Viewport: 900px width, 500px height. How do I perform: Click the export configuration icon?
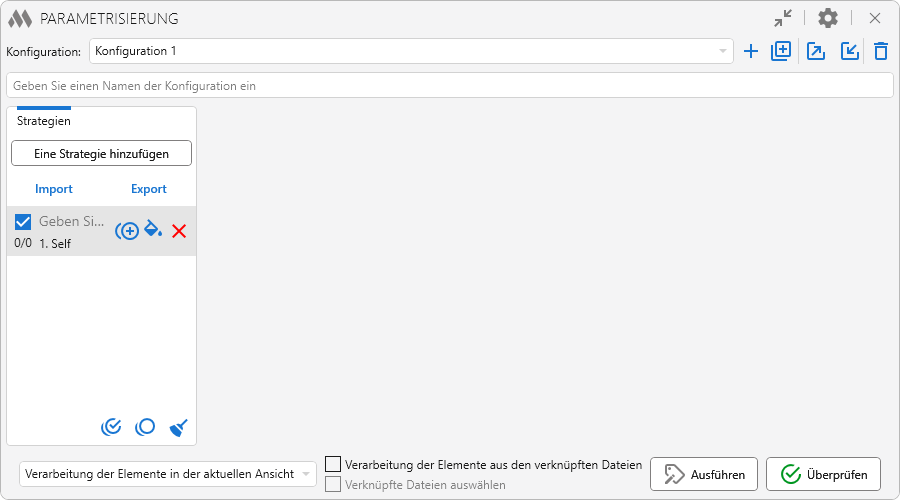click(x=816, y=51)
